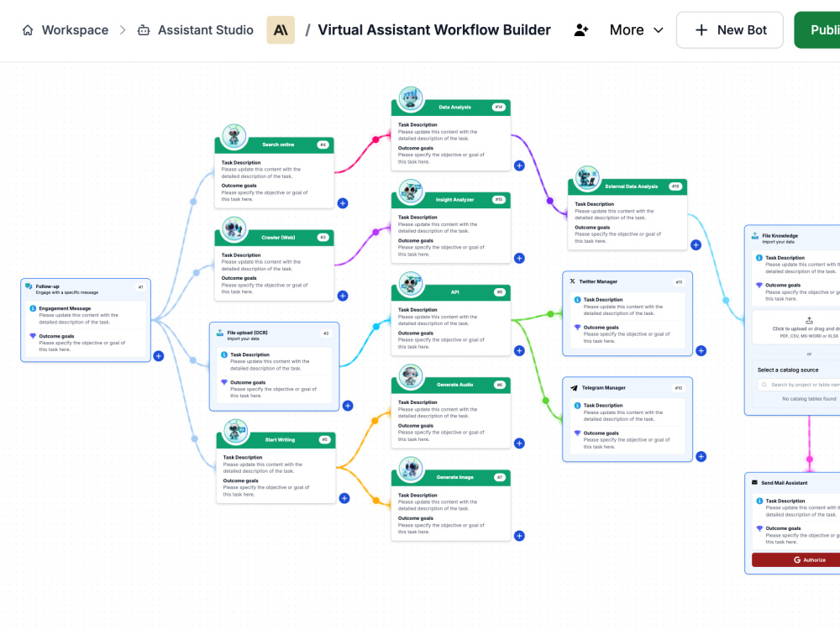
Task: Click the Insight Analyzer robot avatar
Action: 411,192
